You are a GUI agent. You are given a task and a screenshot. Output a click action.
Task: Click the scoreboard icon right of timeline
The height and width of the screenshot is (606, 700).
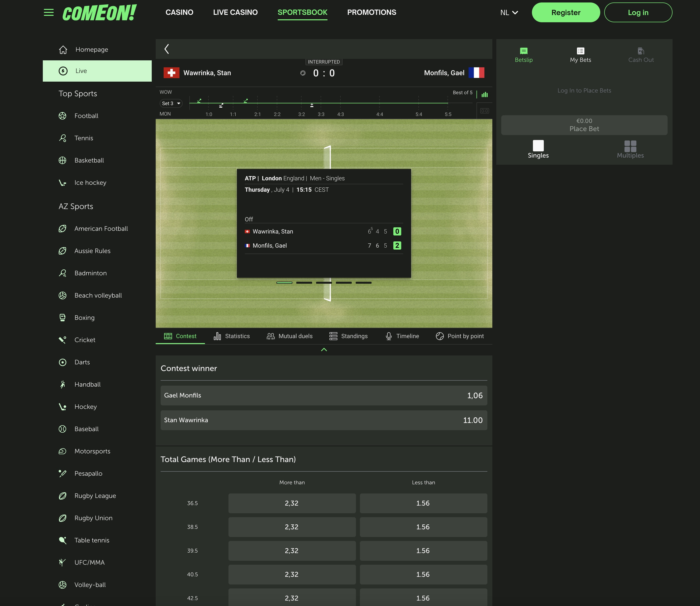[484, 111]
